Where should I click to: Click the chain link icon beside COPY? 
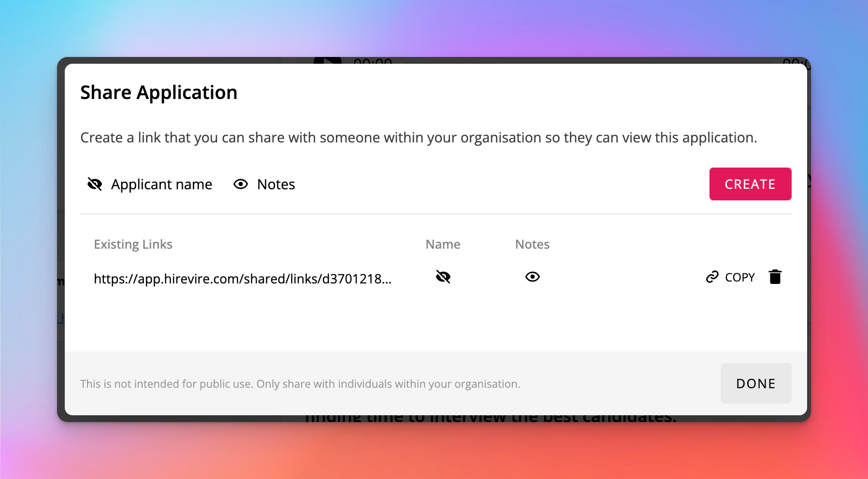pos(712,277)
